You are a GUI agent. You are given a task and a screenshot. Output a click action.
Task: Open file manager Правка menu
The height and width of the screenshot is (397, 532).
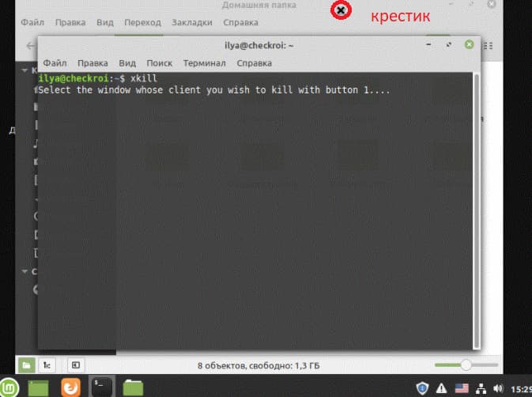pyautogui.click(x=70, y=22)
